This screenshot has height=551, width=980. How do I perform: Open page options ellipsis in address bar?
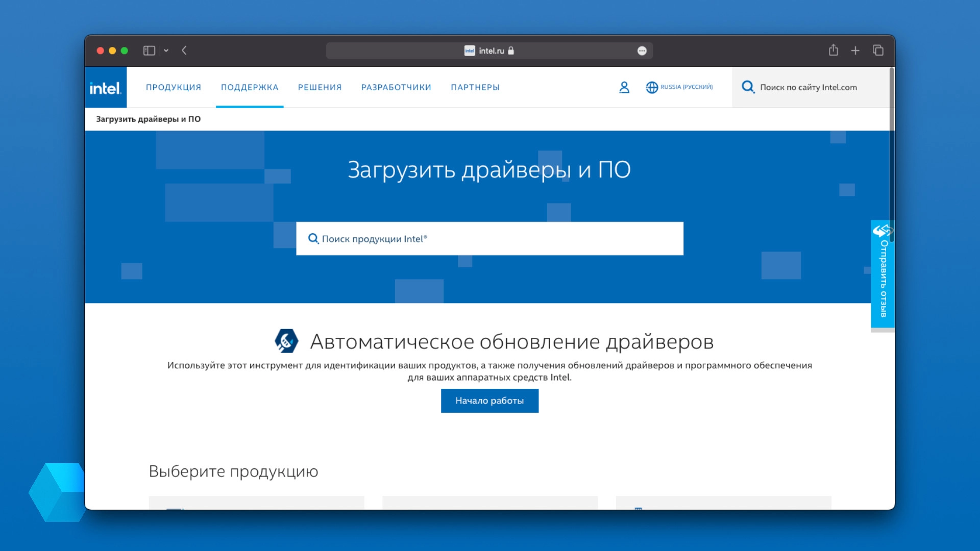642,51
